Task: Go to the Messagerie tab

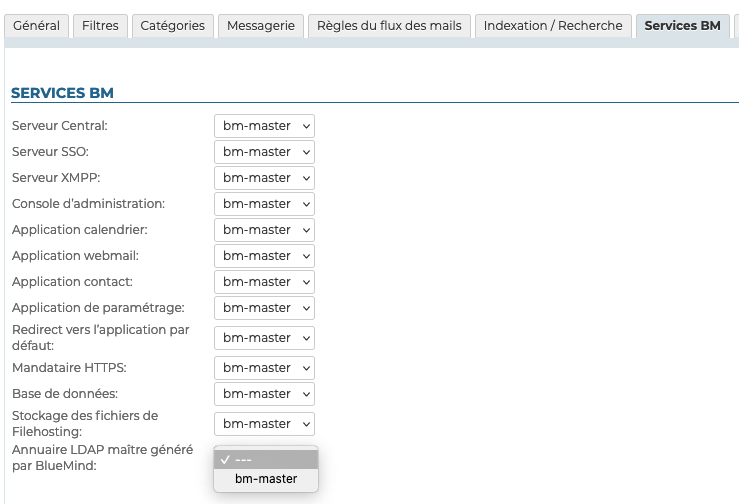Action: point(260,26)
